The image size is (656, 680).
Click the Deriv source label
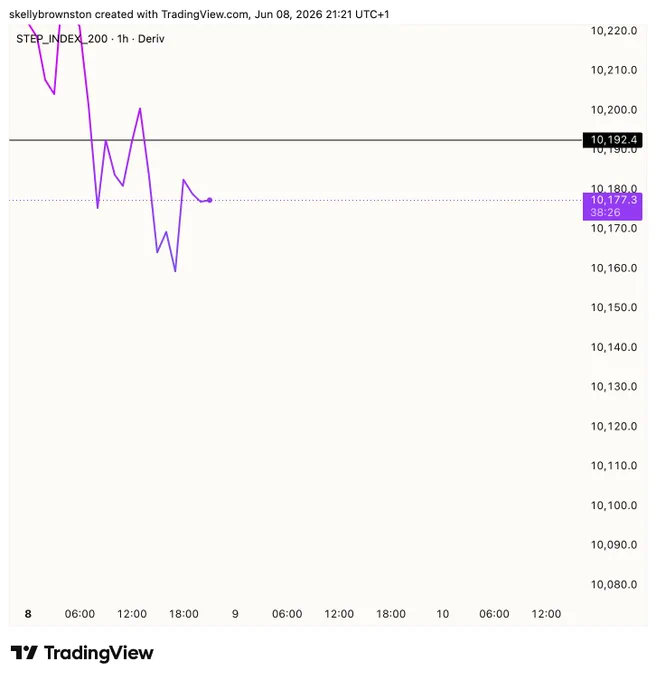click(151, 39)
